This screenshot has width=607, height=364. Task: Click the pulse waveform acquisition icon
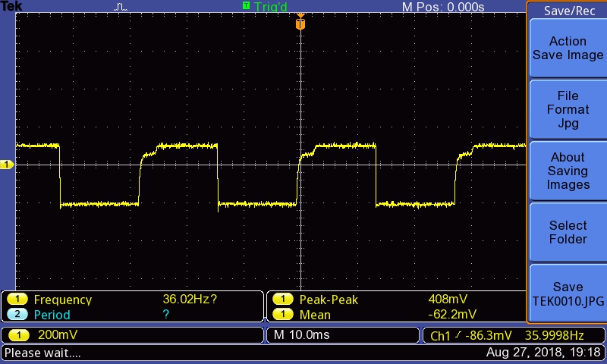[121, 7]
